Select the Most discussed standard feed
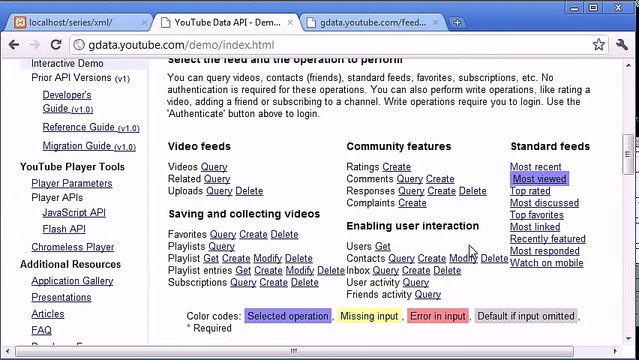 click(544, 203)
